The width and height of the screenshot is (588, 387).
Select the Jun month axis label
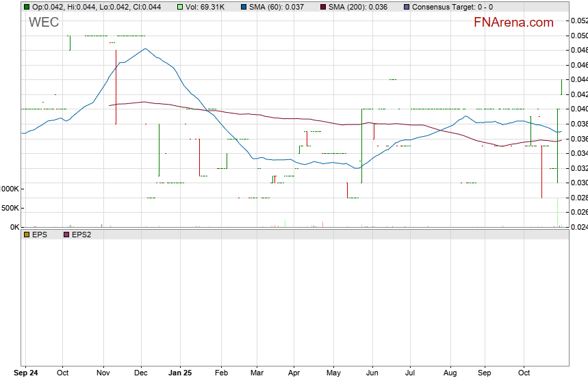coord(373,374)
